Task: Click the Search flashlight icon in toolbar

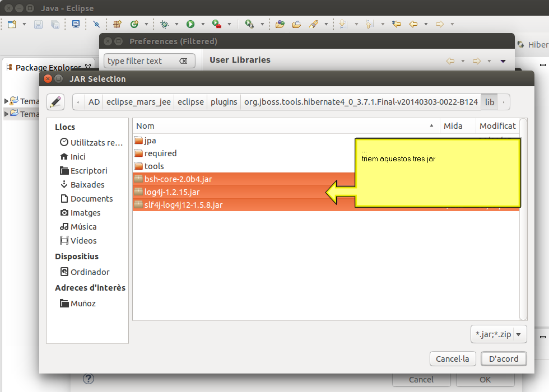Action: point(314,24)
